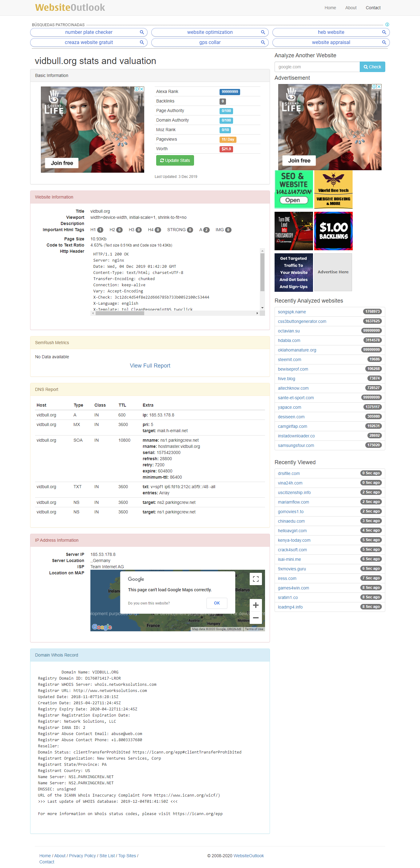The width and height of the screenshot is (420, 868).
Task: Open loadmp4.info in Recently Viewed
Action: (x=290, y=607)
